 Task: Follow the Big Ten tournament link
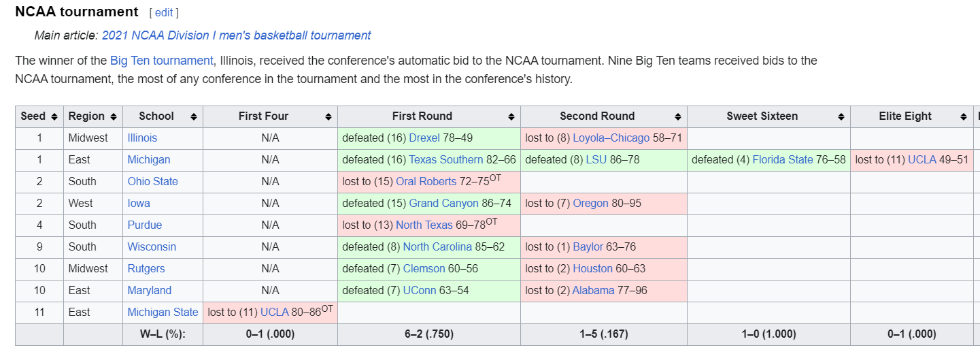pos(162,61)
